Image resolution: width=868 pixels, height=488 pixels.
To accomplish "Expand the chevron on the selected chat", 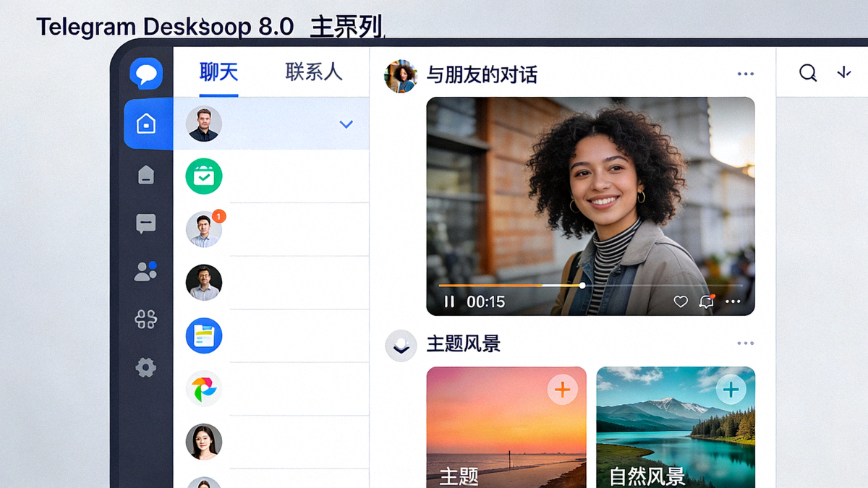I will tap(346, 124).
